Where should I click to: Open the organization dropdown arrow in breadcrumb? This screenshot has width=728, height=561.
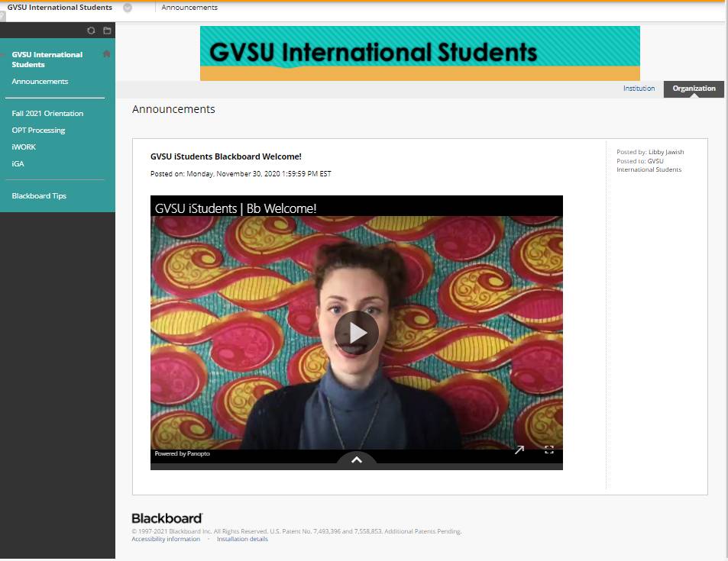tap(128, 8)
